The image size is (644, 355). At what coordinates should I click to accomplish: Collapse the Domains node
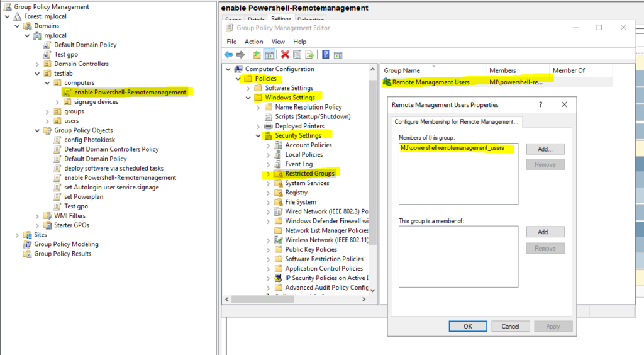tap(17, 26)
